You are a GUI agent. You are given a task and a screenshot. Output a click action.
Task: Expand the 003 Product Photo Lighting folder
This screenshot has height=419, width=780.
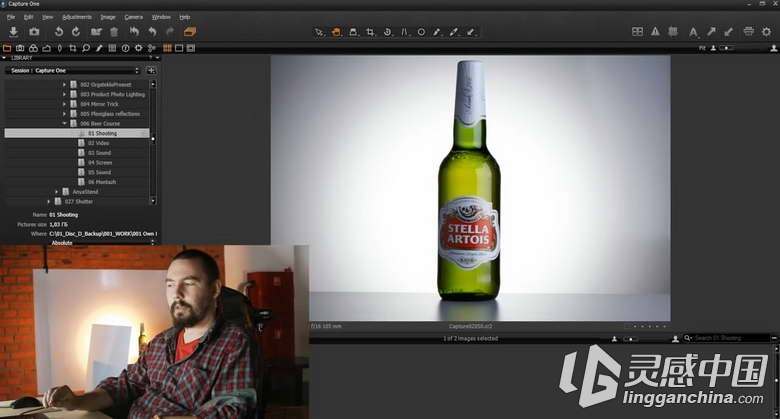tap(64, 94)
